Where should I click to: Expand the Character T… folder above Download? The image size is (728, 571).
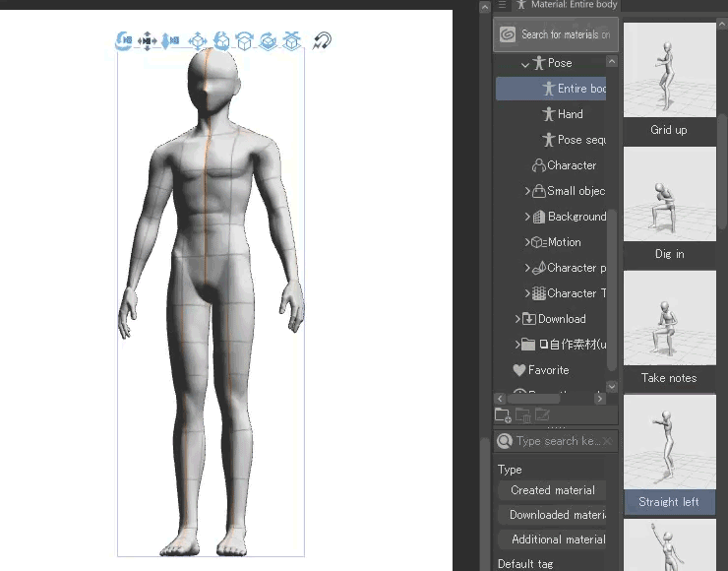pyautogui.click(x=527, y=293)
